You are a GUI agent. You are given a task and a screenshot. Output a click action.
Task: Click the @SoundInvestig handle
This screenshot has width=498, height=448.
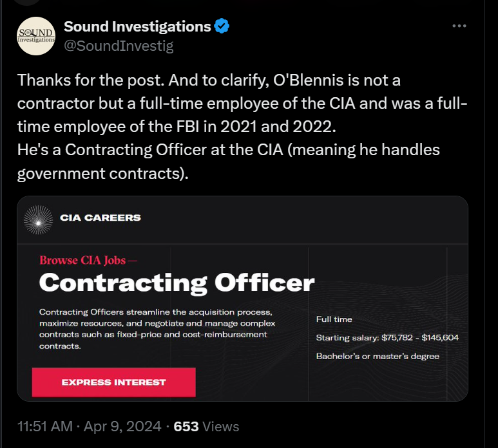pos(119,46)
